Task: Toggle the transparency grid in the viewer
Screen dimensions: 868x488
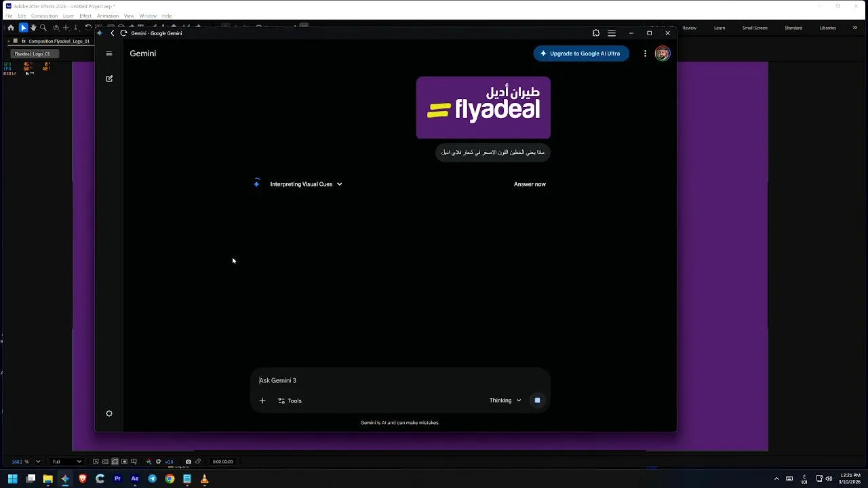Action: [105, 462]
